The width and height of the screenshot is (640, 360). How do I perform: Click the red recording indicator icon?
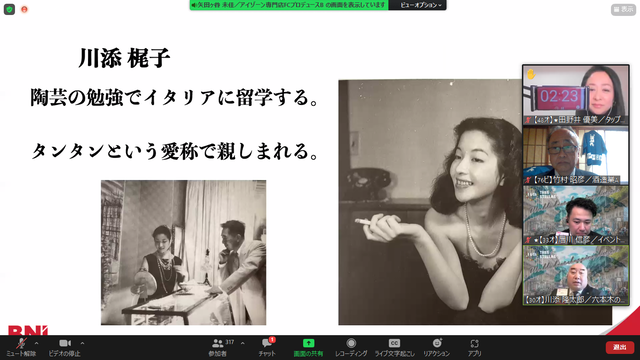(x=24, y=9)
